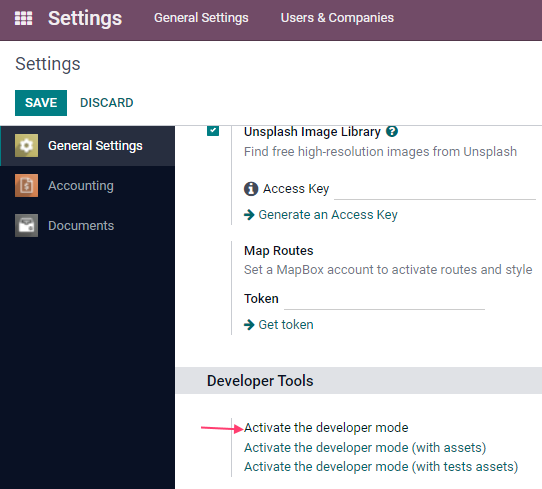
Task: Click the Access Key info icon
Action: pos(251,189)
